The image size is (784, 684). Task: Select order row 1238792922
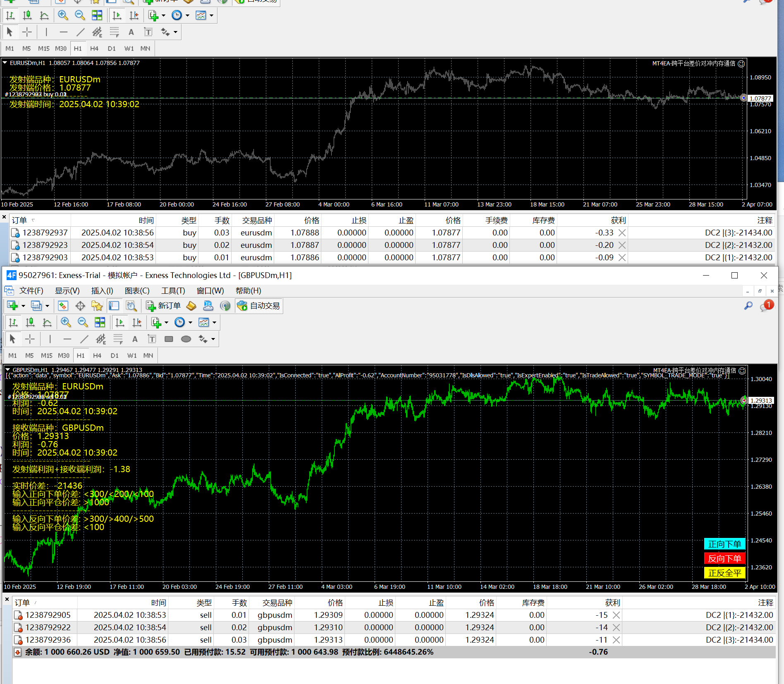coord(394,627)
